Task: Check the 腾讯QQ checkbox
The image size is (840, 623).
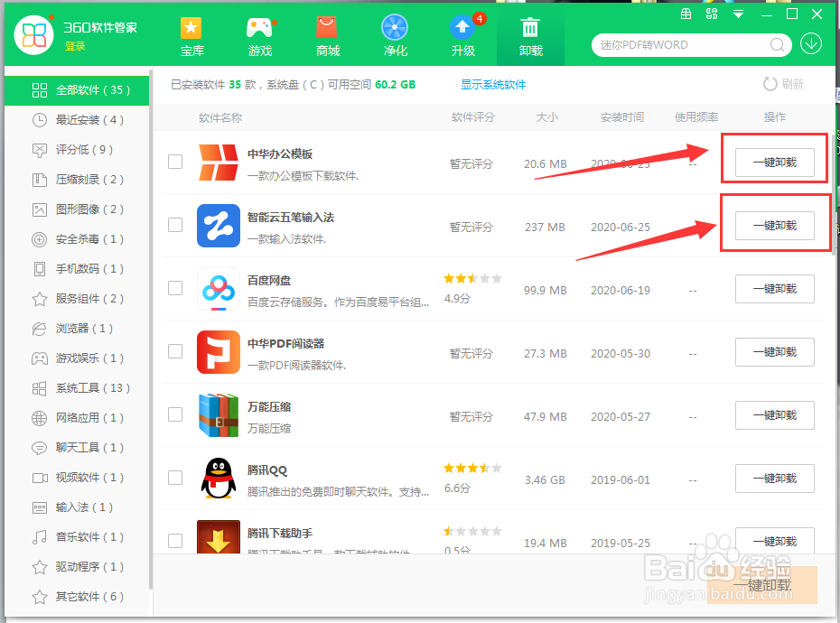Action: (175, 478)
